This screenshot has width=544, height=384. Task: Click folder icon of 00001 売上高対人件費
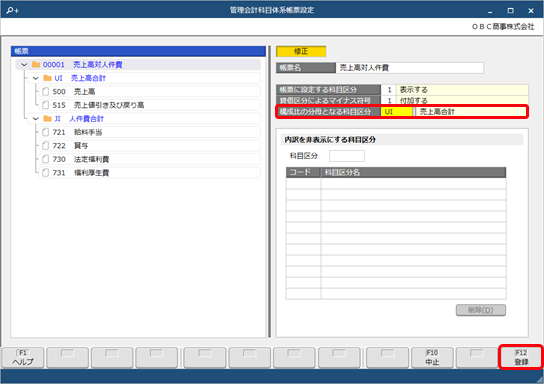(x=36, y=65)
